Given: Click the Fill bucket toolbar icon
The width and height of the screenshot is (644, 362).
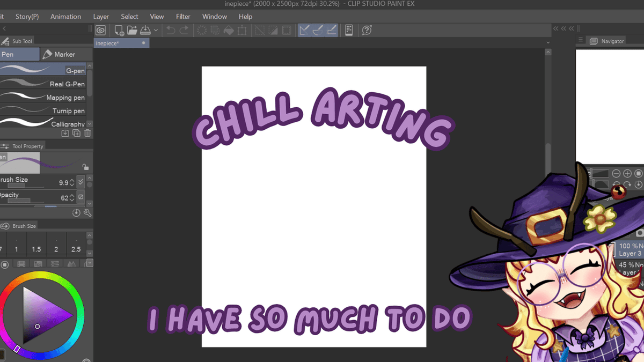Looking at the screenshot, I should click(x=229, y=31).
